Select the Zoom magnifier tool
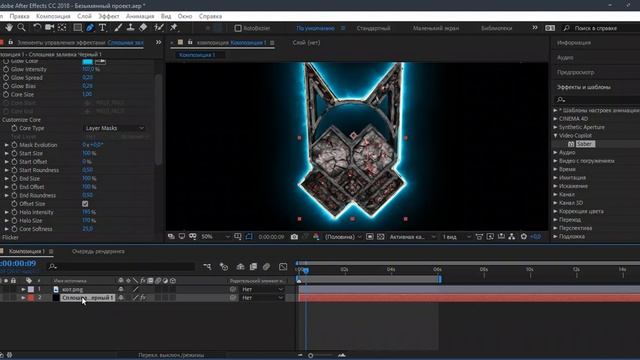640x360 pixels. point(22,27)
